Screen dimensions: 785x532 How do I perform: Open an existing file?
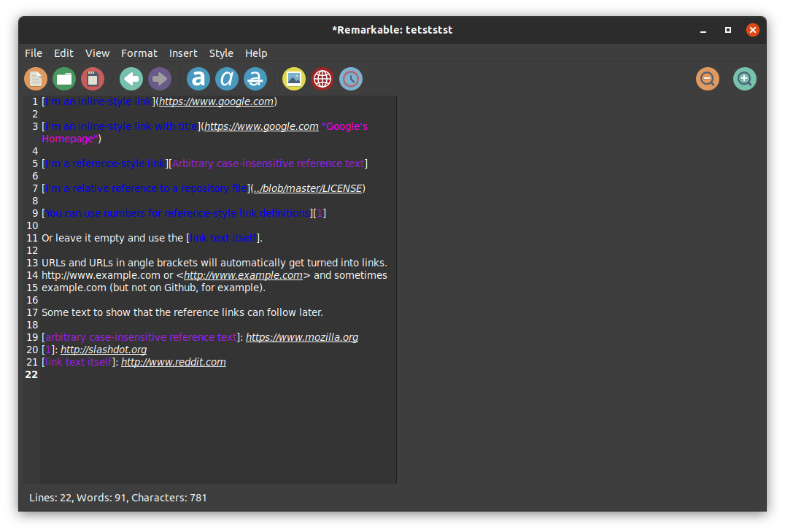[64, 79]
